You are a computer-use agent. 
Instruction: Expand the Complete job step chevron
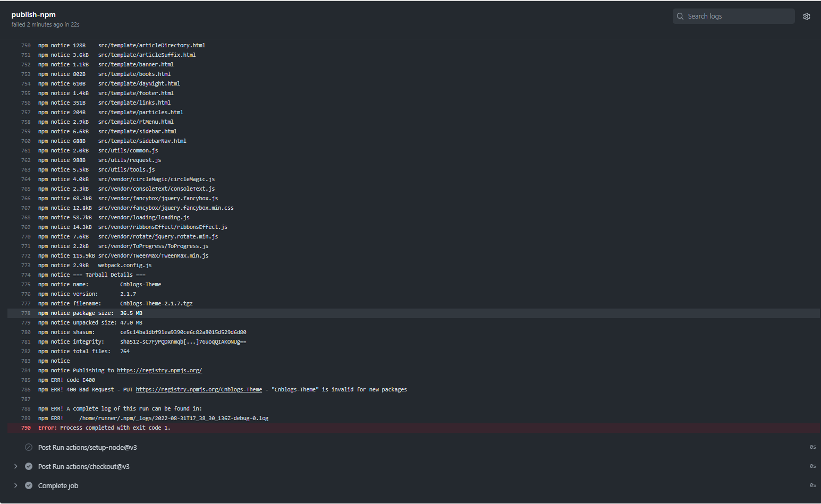(15, 485)
